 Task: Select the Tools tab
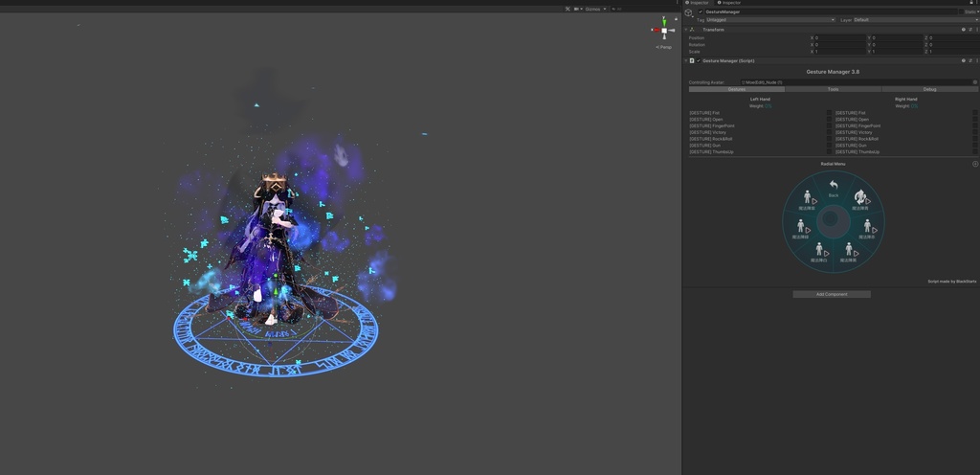click(834, 89)
